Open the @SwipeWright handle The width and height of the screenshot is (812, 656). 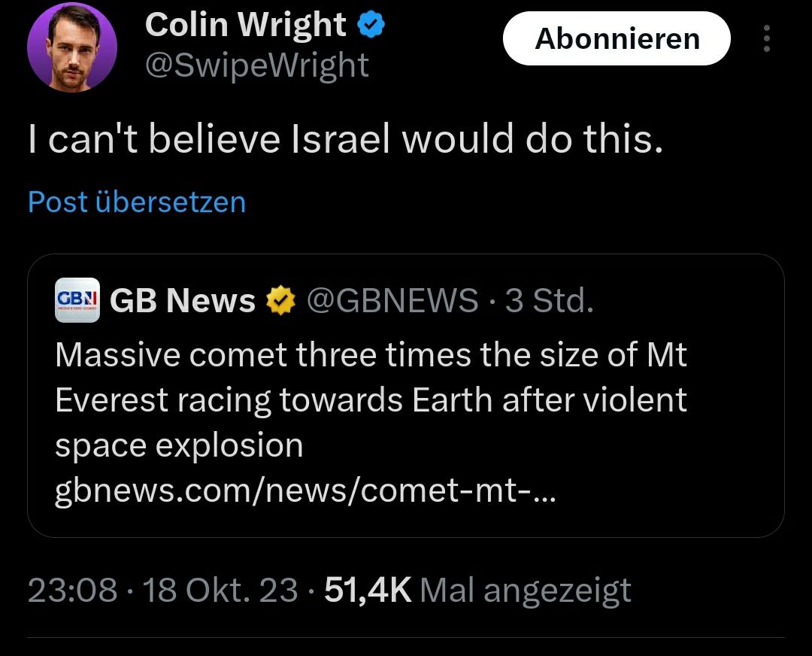(256, 65)
